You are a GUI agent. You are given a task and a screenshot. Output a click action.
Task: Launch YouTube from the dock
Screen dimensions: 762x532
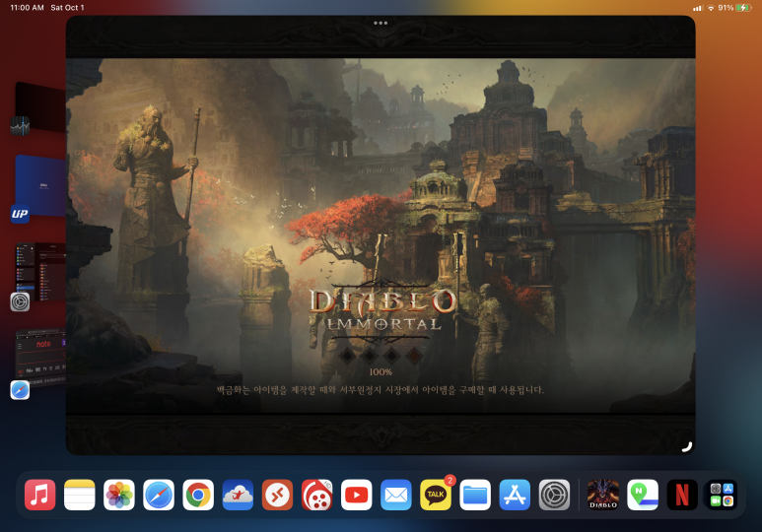[356, 495]
